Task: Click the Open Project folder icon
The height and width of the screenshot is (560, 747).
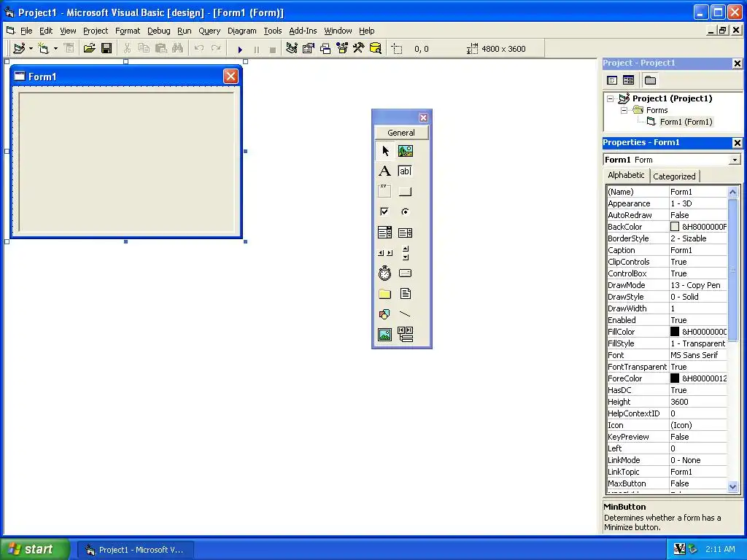Action: point(89,48)
